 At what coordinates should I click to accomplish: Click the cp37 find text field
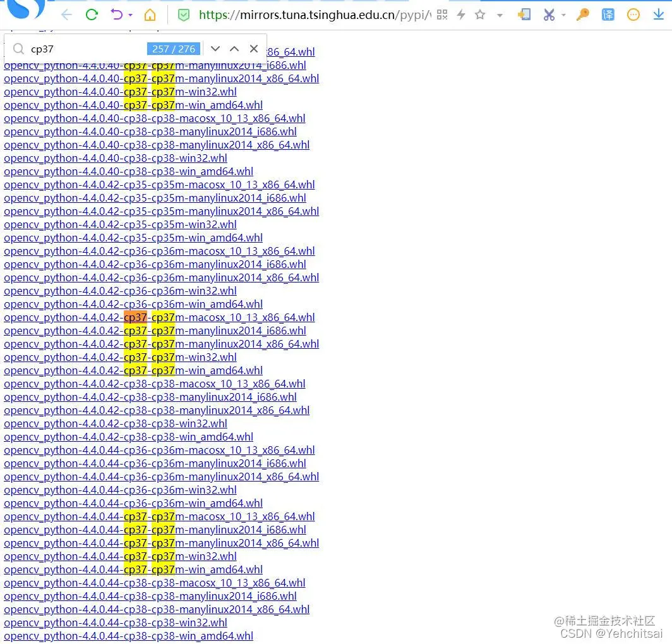coord(86,49)
